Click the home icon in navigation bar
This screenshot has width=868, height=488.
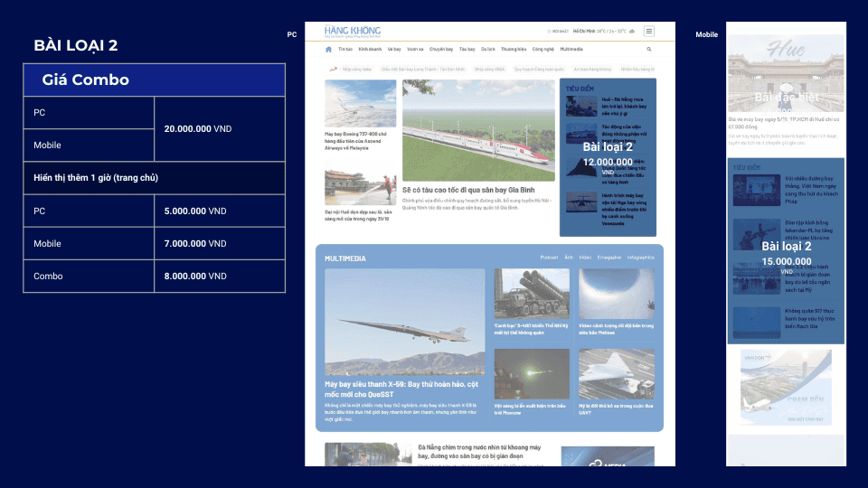328,49
